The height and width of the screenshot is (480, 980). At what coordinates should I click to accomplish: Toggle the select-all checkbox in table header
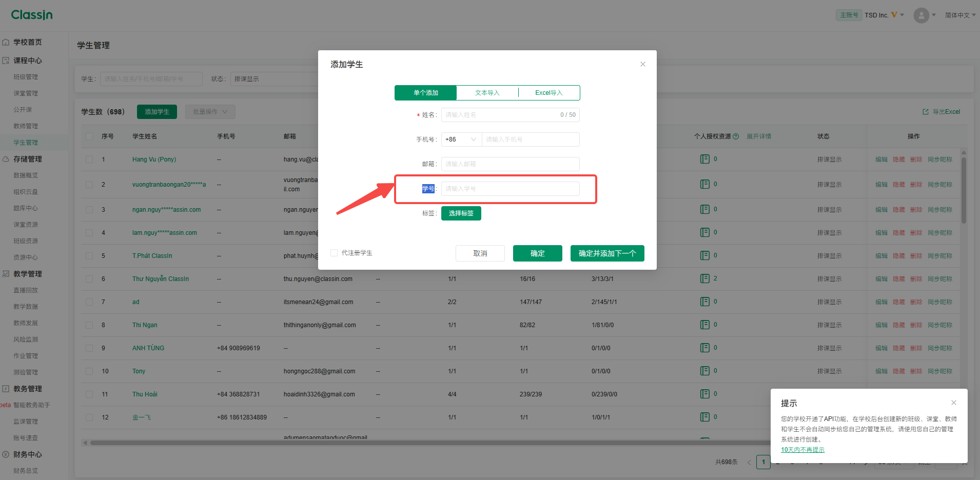click(x=89, y=136)
